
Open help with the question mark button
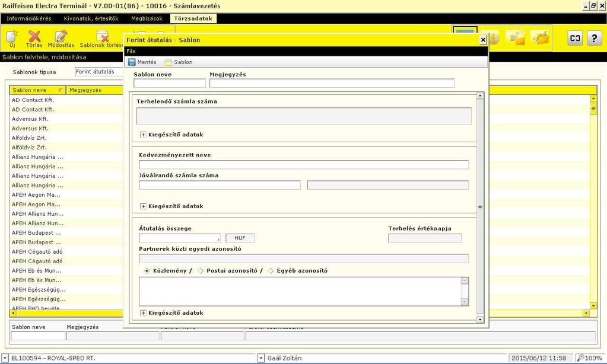tap(594, 38)
